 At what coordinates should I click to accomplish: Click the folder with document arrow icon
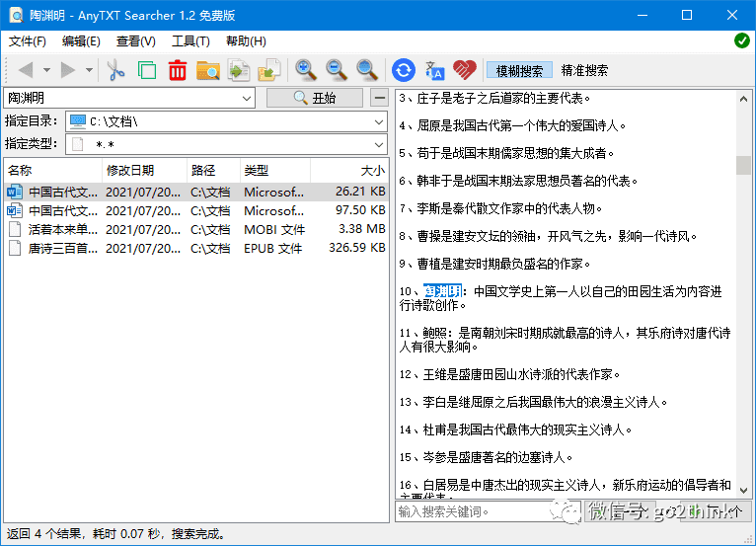269,70
